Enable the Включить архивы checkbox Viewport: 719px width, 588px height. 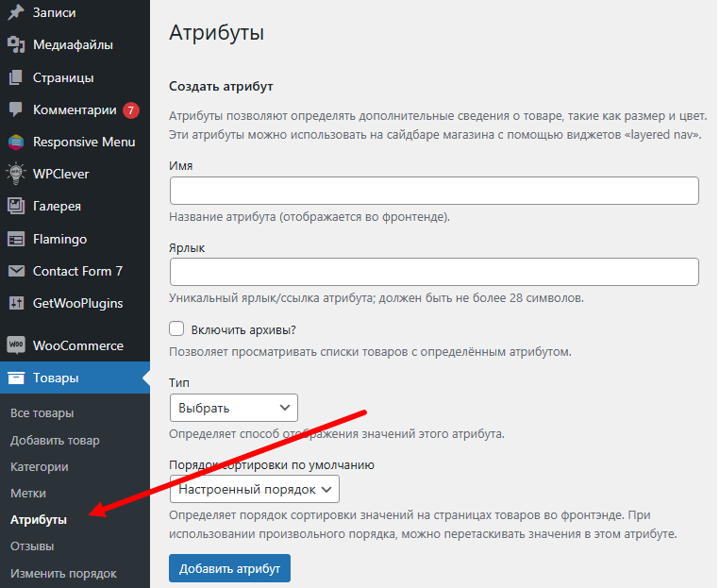point(176,328)
